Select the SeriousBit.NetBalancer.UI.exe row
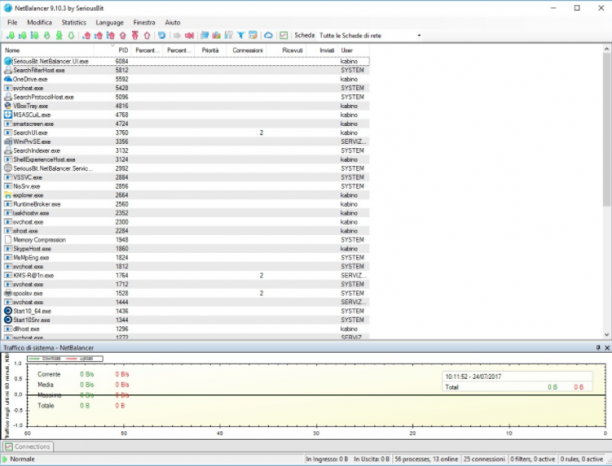612x466 pixels. coord(186,61)
